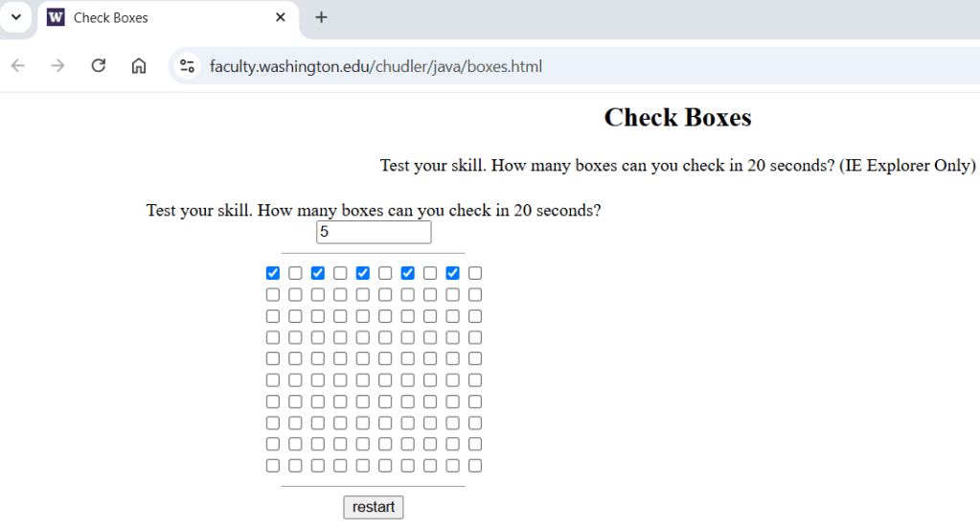Check the first checkbox in bottom row
Viewport: 980px width, 529px height.
point(273,466)
